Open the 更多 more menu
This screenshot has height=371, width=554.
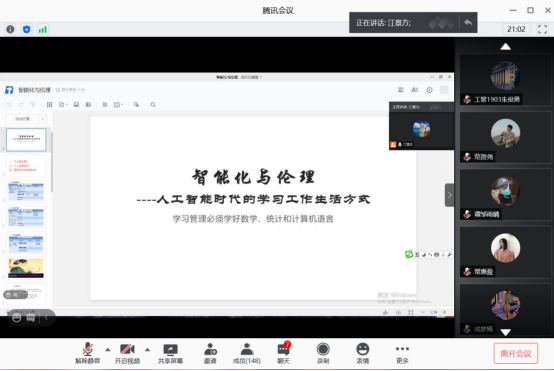point(402,354)
